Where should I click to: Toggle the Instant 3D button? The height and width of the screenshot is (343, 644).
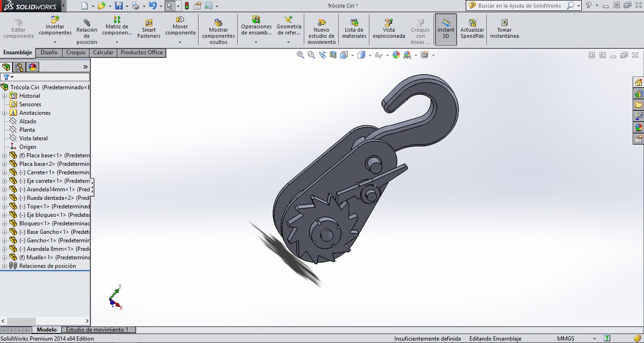(x=446, y=29)
